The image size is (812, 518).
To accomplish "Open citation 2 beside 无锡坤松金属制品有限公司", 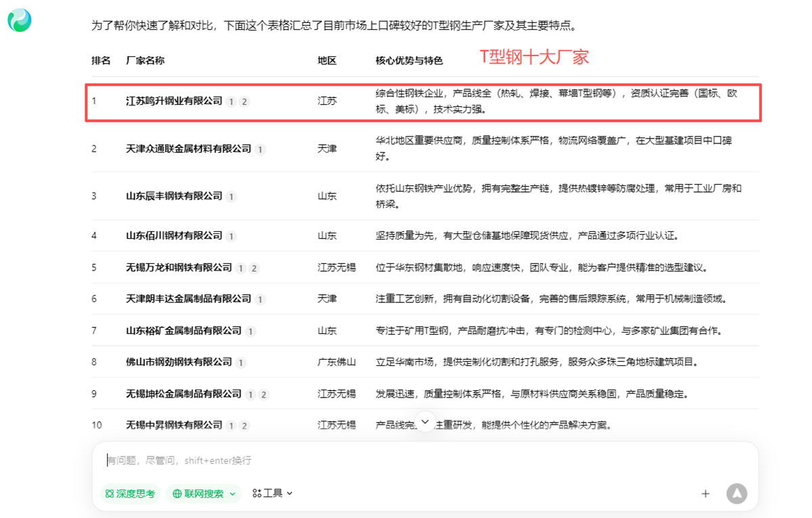I will pos(264,395).
